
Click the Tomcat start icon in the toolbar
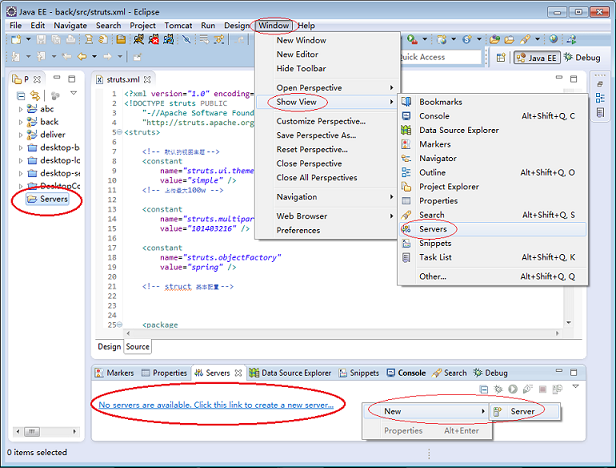coord(138,39)
